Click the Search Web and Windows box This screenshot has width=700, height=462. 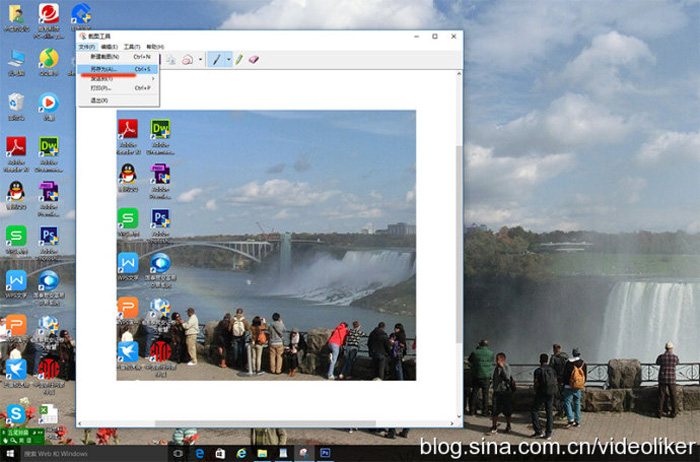click(x=90, y=453)
